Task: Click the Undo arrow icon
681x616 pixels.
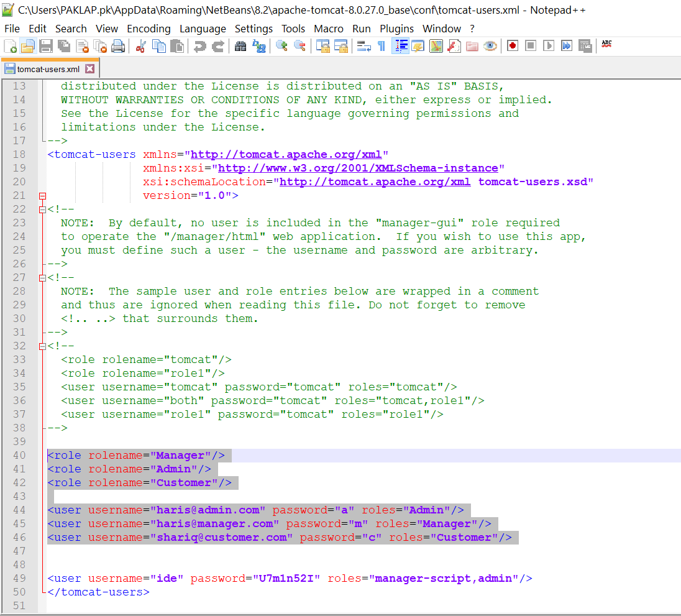Action: pyautogui.click(x=199, y=46)
